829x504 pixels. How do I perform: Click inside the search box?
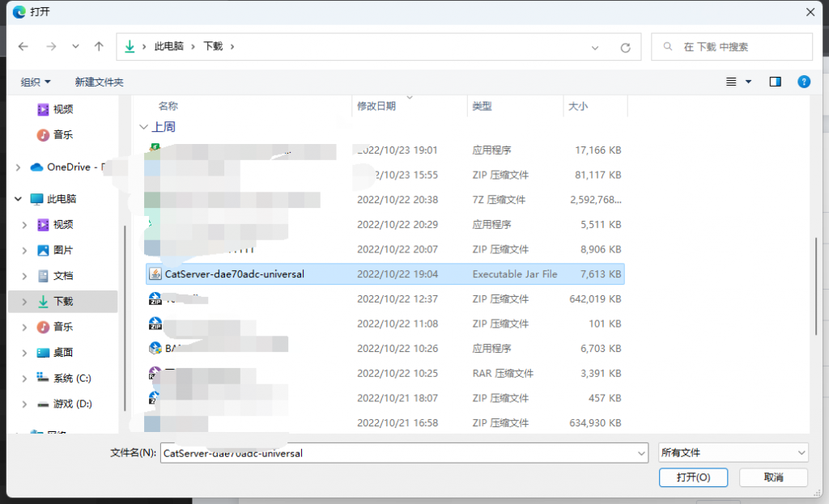[x=731, y=46]
